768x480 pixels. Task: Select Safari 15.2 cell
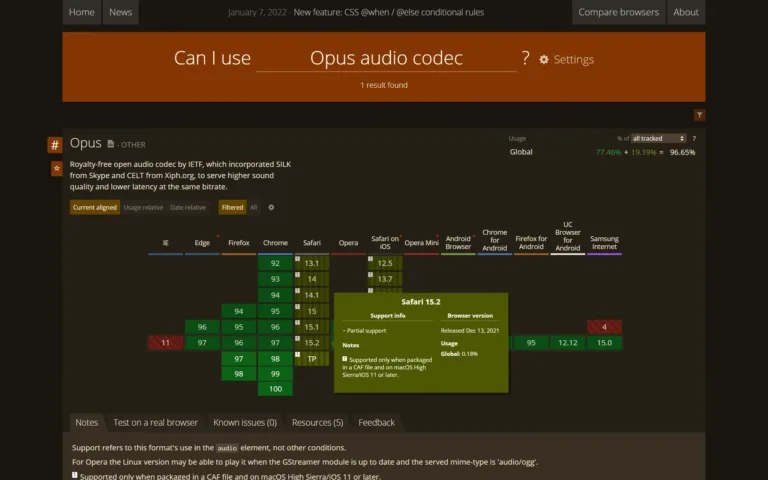coord(312,343)
